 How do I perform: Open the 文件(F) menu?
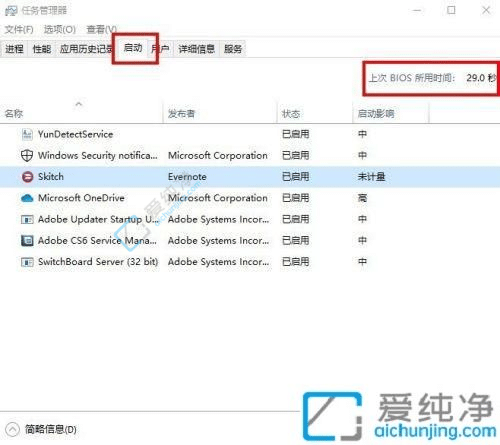pos(19,30)
